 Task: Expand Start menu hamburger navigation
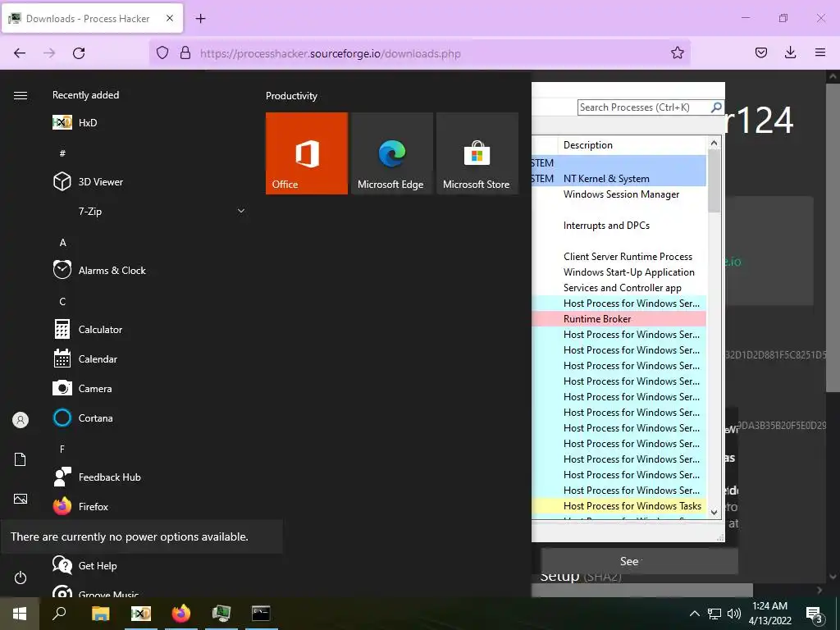click(x=21, y=95)
